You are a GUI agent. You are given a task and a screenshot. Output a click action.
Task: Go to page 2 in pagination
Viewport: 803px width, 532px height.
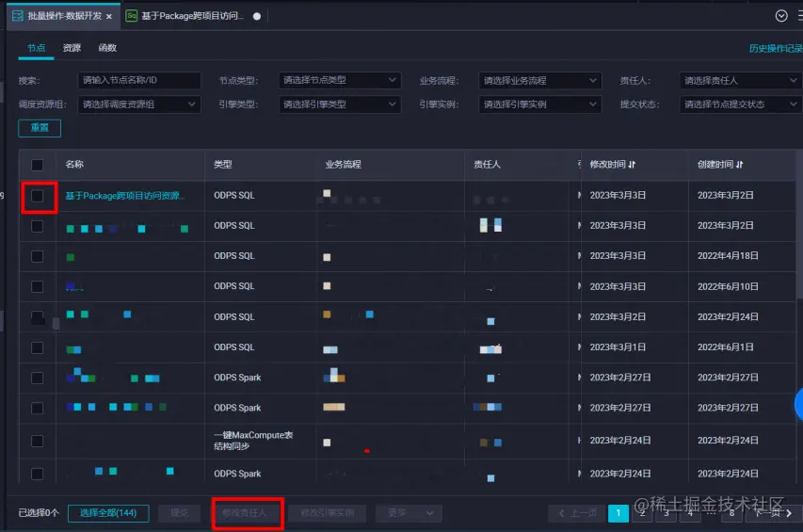[x=642, y=513]
